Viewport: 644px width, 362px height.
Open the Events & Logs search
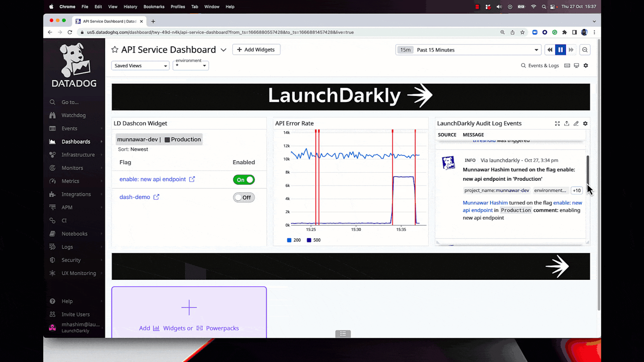pos(540,66)
